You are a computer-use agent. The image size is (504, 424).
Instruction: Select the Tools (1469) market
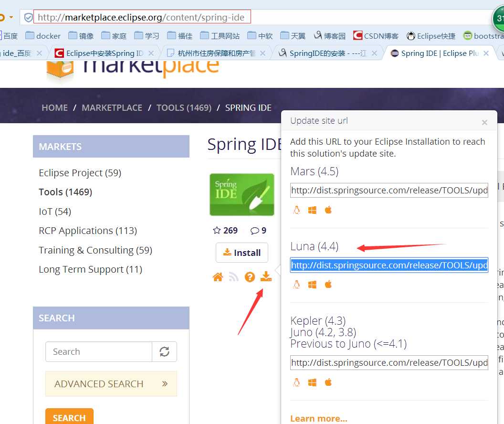click(x=65, y=192)
